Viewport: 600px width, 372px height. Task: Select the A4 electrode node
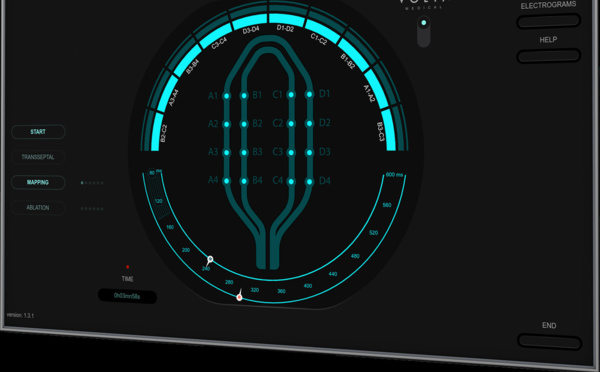tap(227, 181)
